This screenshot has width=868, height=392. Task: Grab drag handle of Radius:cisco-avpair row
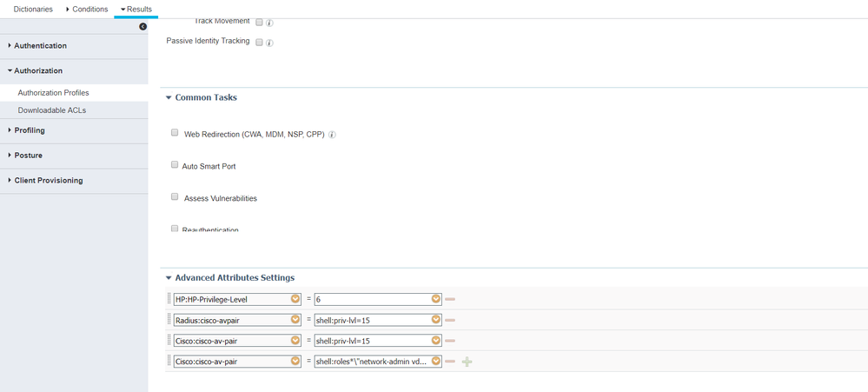[169, 320]
